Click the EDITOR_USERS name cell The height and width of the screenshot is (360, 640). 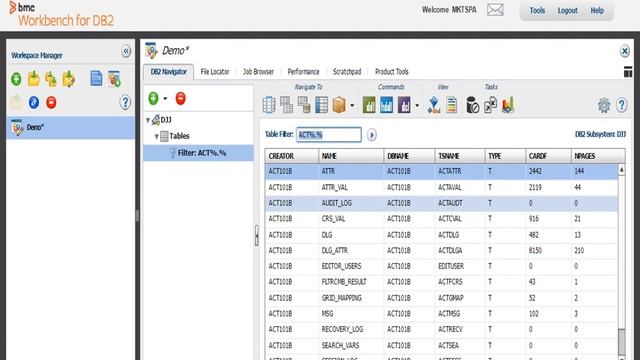(x=341, y=267)
